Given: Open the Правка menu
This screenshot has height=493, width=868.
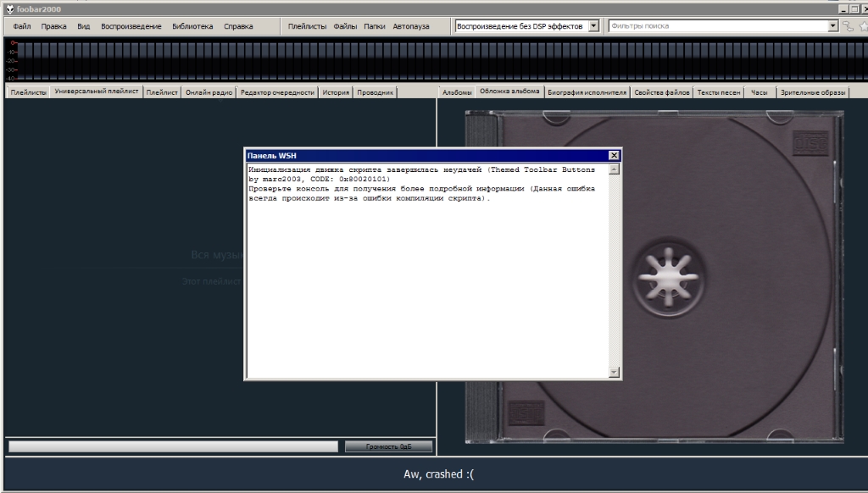Looking at the screenshot, I should [53, 26].
